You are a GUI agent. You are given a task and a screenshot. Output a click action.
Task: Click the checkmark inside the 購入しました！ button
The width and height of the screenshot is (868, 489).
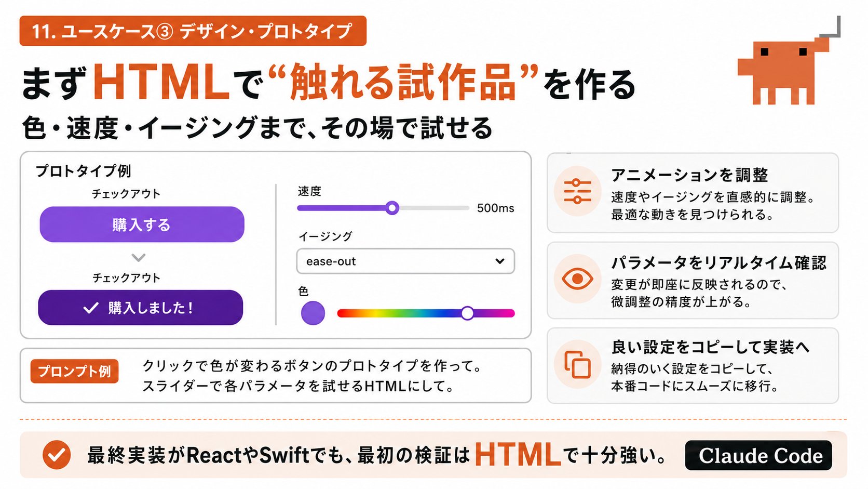point(91,308)
